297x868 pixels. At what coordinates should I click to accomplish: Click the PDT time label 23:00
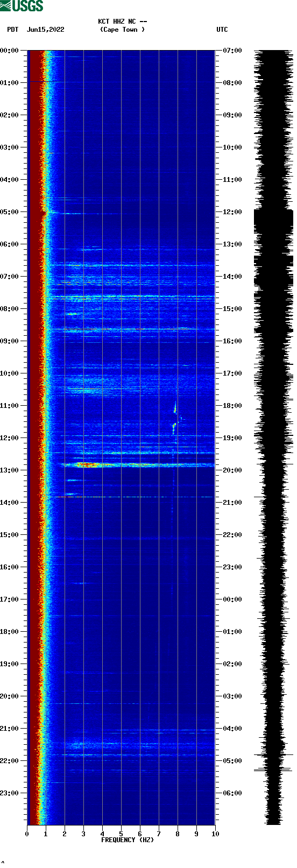[10, 793]
